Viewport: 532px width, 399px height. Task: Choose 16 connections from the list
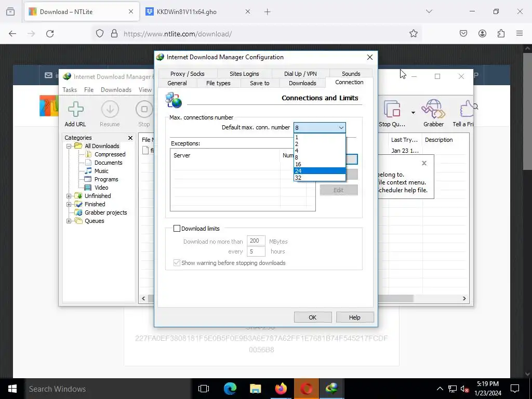click(x=320, y=164)
